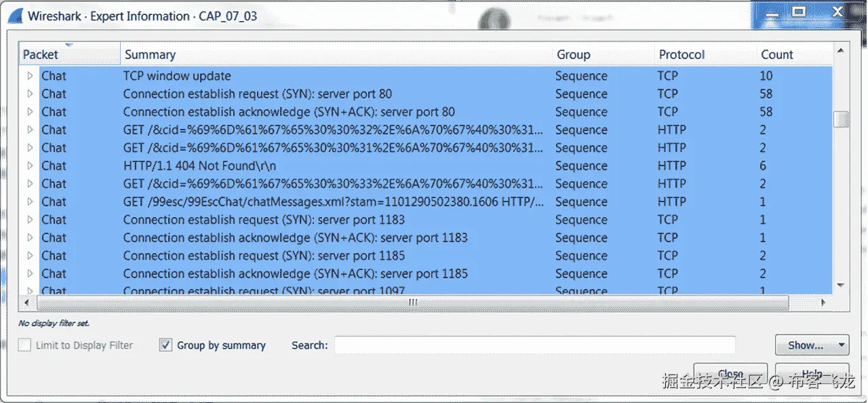Select "Connection establish acknowledge (SYN+ACK): server port 1185"

296,273
